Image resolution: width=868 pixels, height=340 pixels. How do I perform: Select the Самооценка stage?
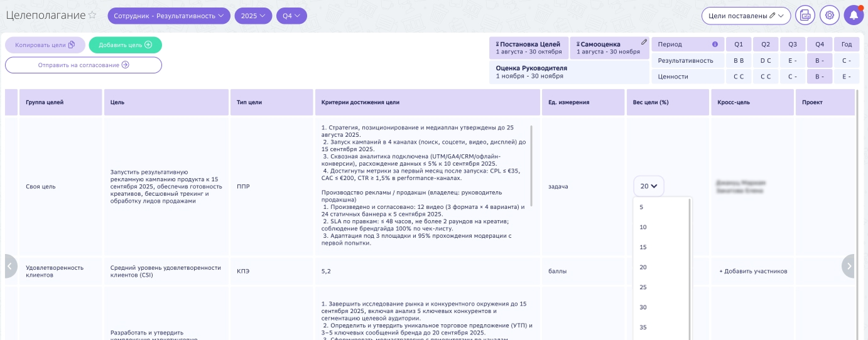610,48
